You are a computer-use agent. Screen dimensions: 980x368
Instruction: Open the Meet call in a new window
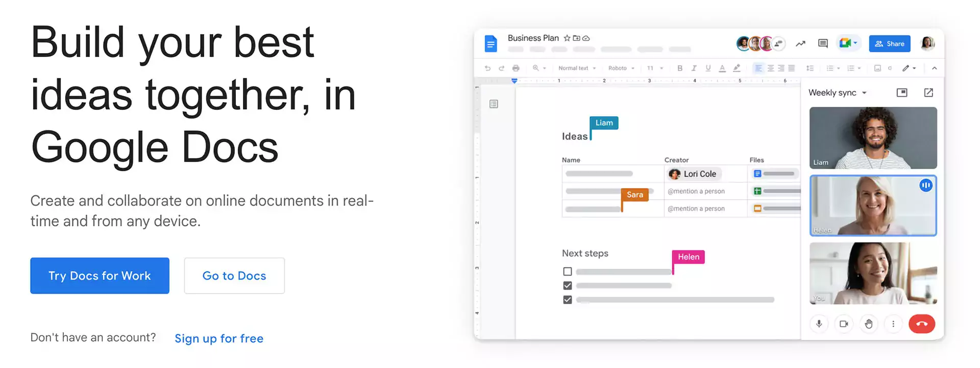click(x=928, y=93)
